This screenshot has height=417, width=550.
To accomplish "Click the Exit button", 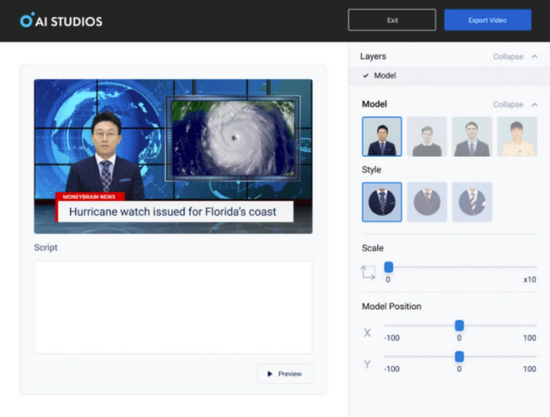I will (x=392, y=20).
